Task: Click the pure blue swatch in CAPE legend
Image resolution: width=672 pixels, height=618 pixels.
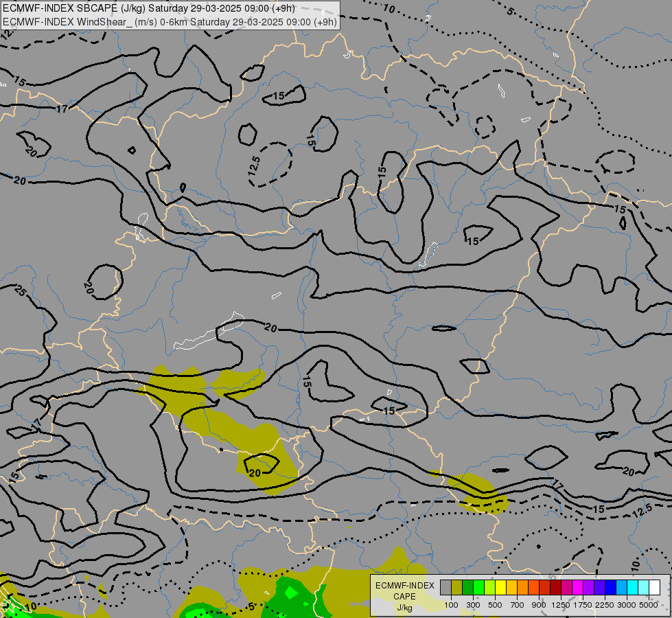Action: pos(611,587)
